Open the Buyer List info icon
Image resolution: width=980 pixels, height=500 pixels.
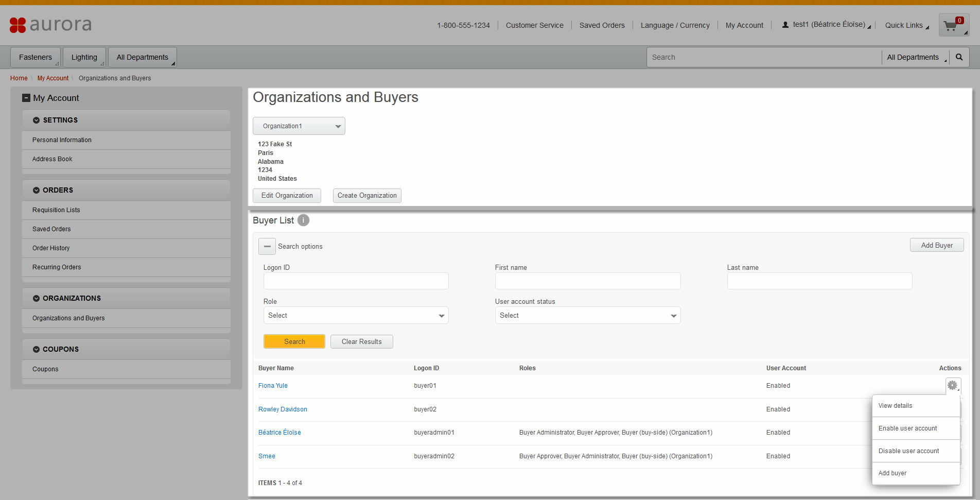[x=303, y=220]
